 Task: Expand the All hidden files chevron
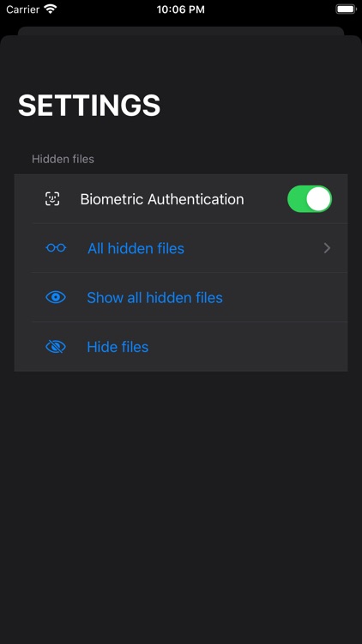tap(327, 248)
